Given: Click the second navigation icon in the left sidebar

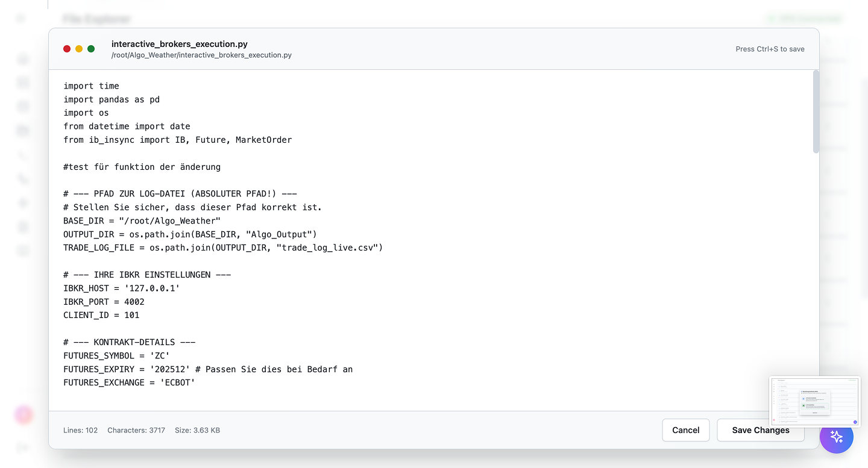Looking at the screenshot, I should click(x=22, y=83).
